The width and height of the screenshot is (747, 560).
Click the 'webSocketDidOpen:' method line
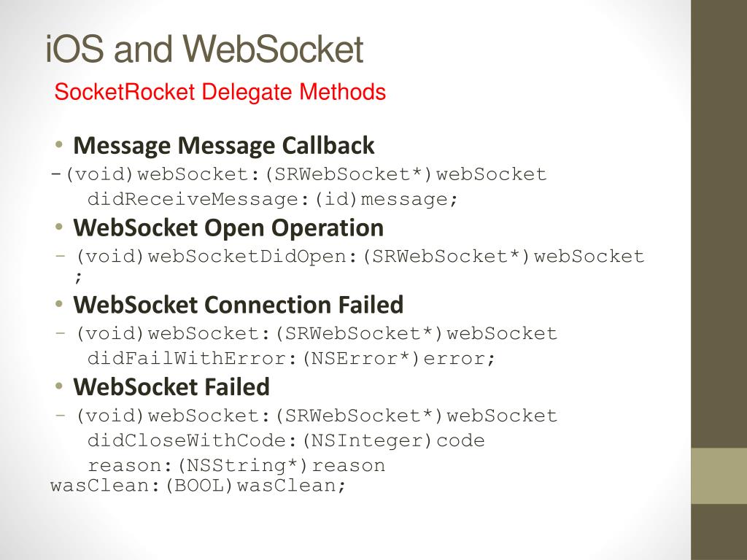pyautogui.click(x=349, y=257)
